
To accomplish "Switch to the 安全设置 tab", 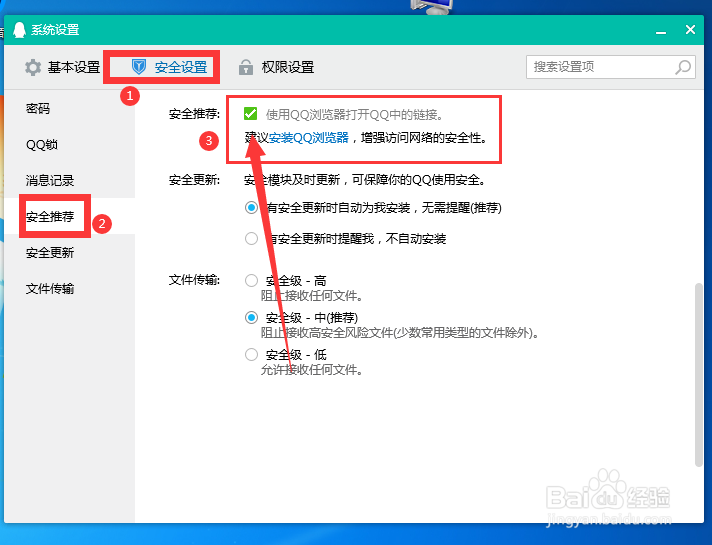I will click(169, 67).
